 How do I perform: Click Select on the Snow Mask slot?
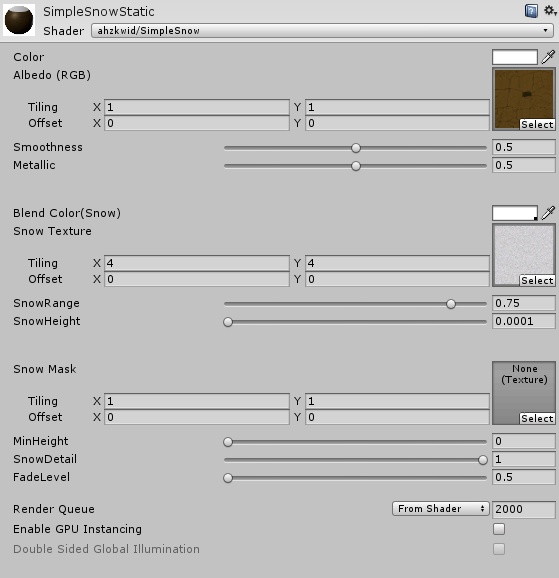click(537, 418)
